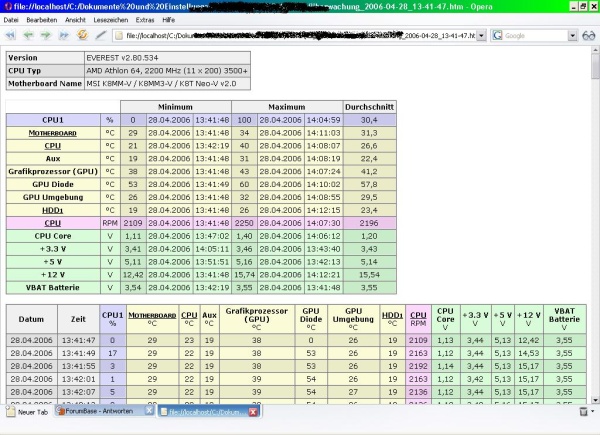600x435 pixels.
Task: Go forward using the Forward arrow icon
Action: pos(46,35)
